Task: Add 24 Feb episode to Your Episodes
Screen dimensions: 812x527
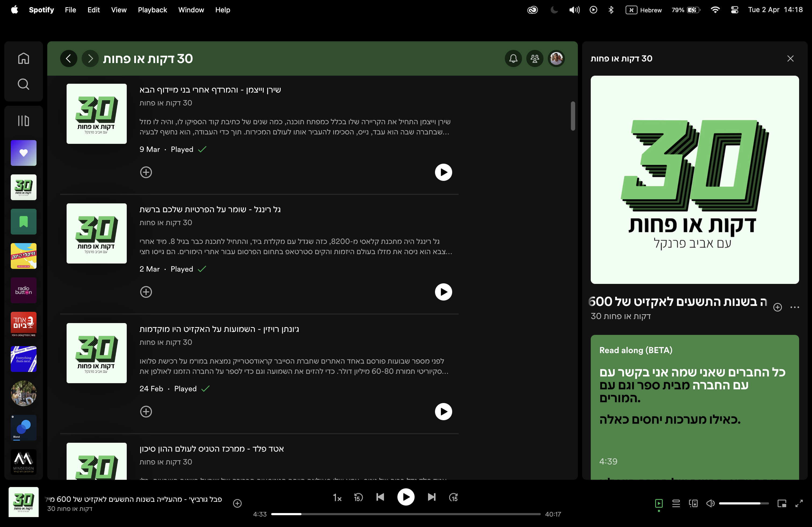Action: [x=146, y=411]
